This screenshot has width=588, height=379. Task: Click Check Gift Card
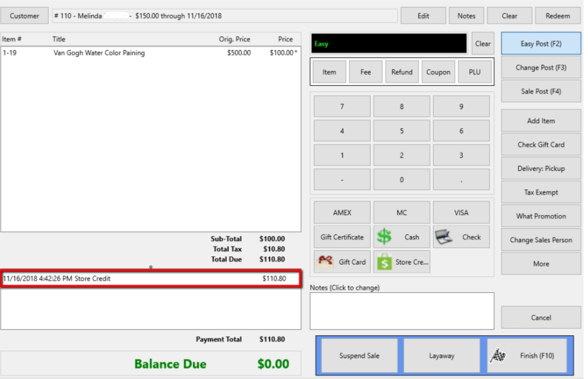541,145
